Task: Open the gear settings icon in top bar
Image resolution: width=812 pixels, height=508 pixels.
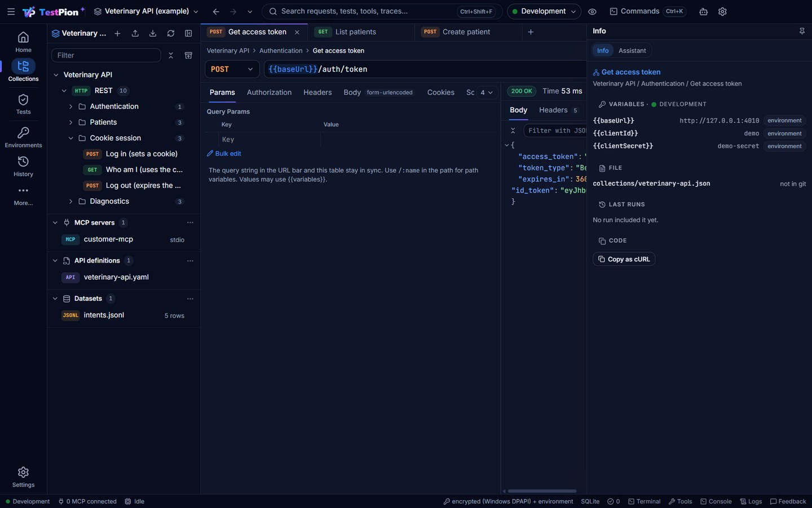Action: [x=722, y=11]
